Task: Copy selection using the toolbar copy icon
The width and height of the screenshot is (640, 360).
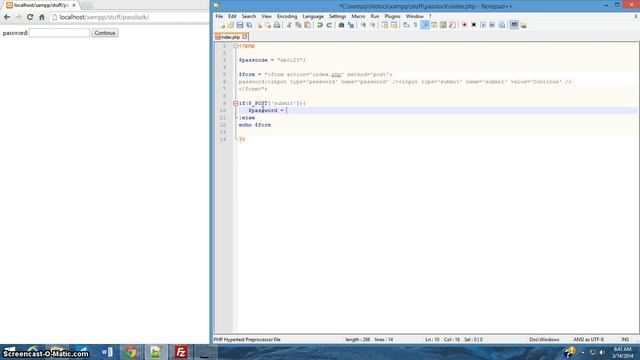Action: (298, 25)
